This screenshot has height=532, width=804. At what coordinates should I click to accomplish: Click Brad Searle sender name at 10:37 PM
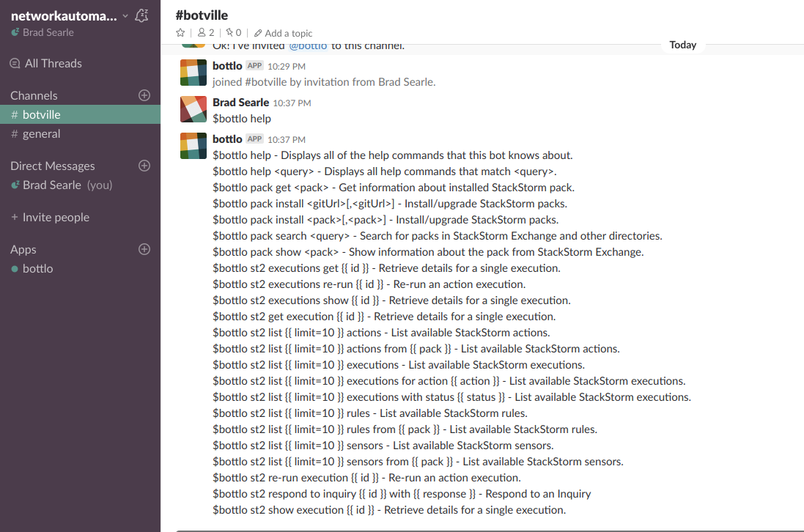point(240,103)
